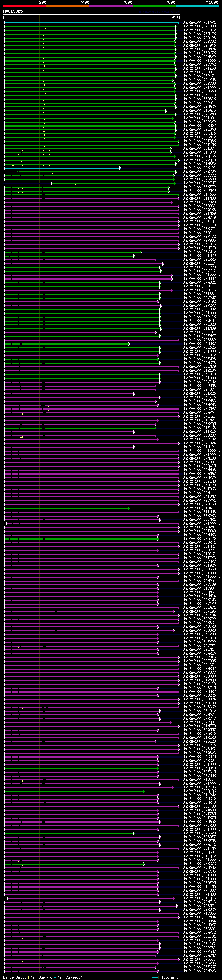Open hit UniRef100_C5WSV9
Screen dimensions: 222x980
[199, 57]
